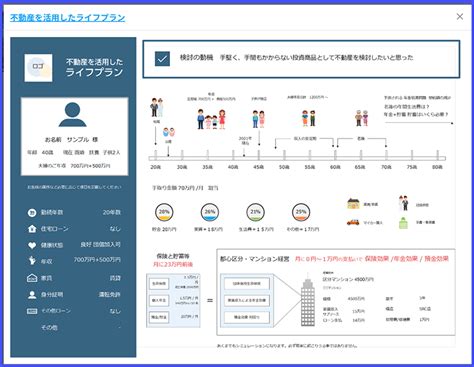Click the couple icon above 45歳
This screenshot has width=474, height=367.
point(259,119)
